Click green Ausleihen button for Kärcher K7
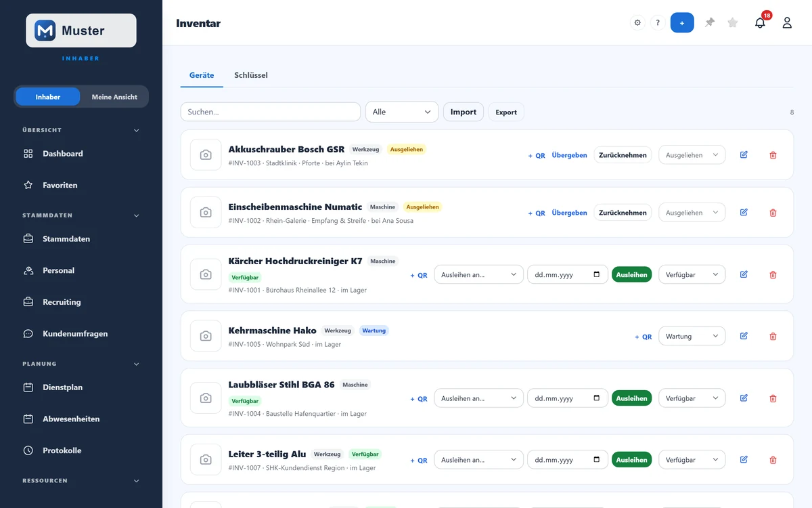Viewport: 812px width, 508px height. (x=632, y=274)
